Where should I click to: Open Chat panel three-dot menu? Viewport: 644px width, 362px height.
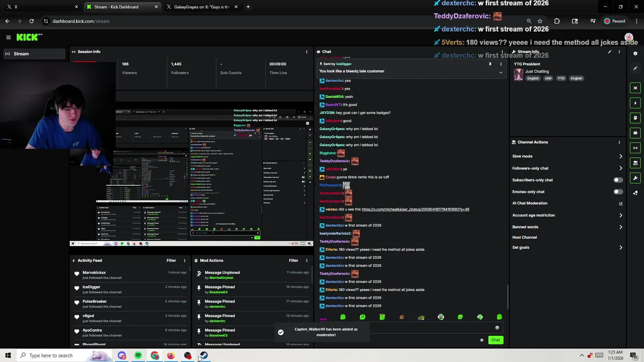502,52
